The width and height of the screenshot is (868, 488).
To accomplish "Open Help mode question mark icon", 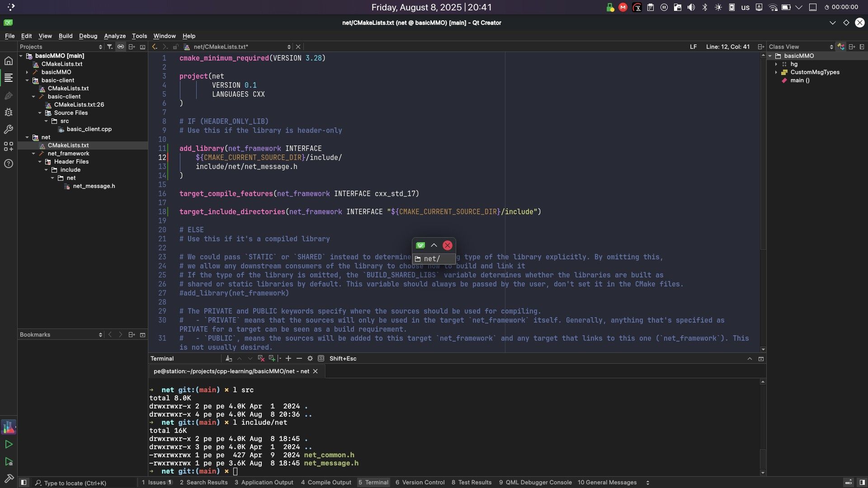I will pos(9,164).
